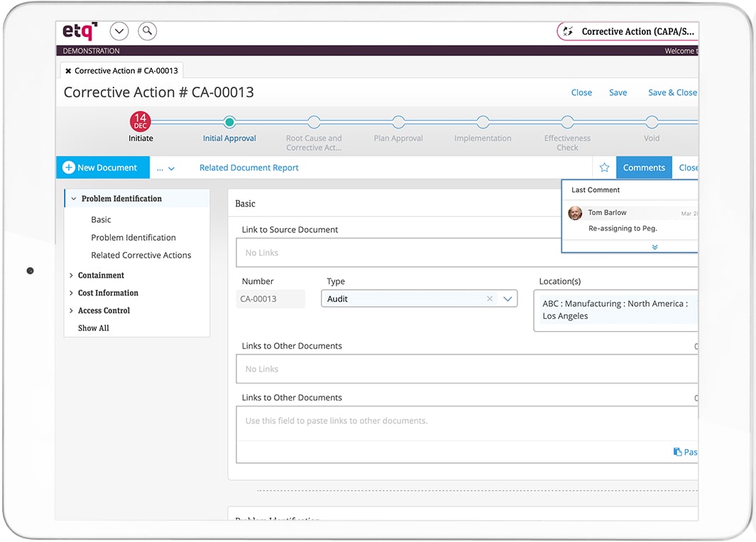Open the circled chevron menu beside the logo
The width and height of the screenshot is (756, 542).
[x=119, y=31]
